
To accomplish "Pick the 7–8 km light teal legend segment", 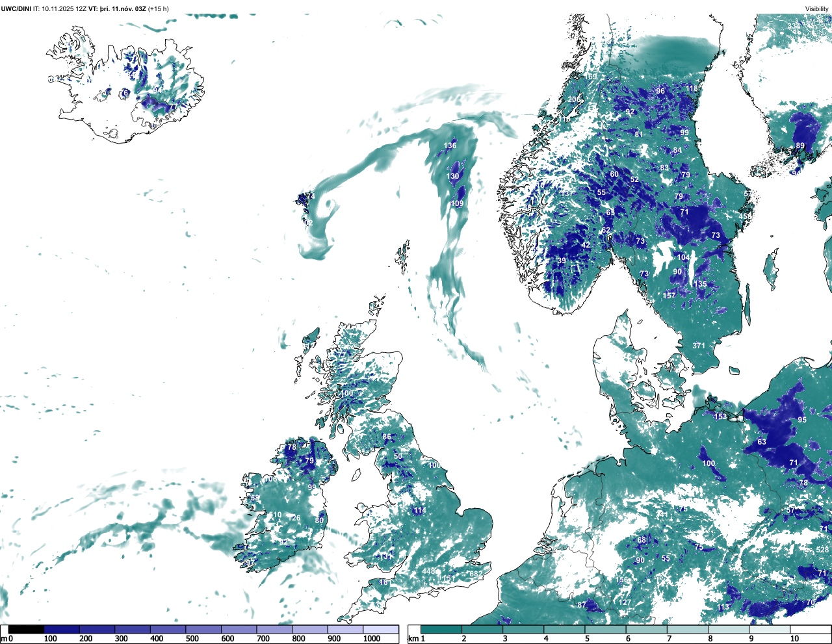I will tap(688, 629).
